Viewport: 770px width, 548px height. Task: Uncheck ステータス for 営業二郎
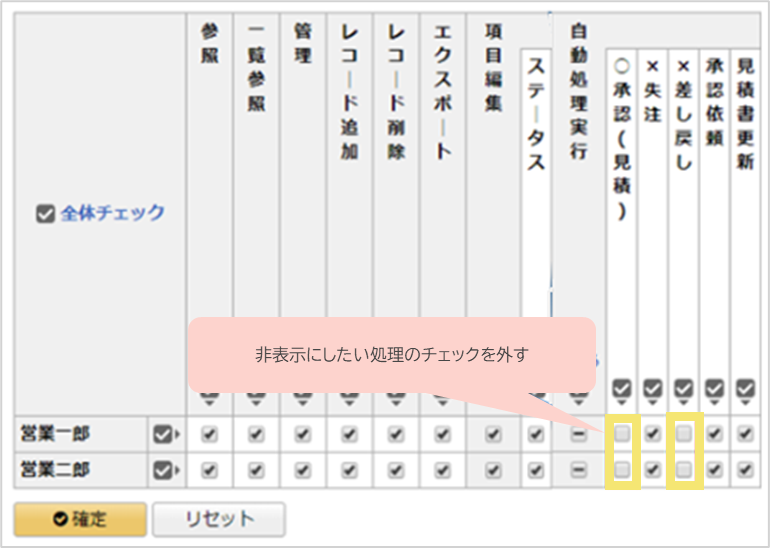point(535,470)
